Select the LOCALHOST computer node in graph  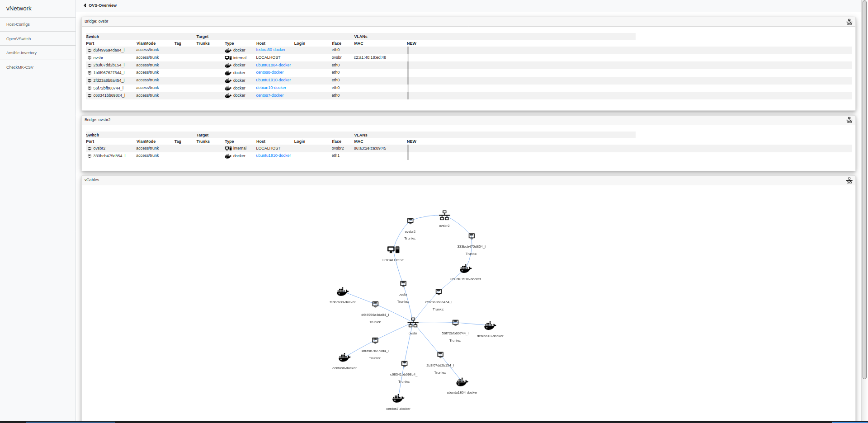point(393,249)
